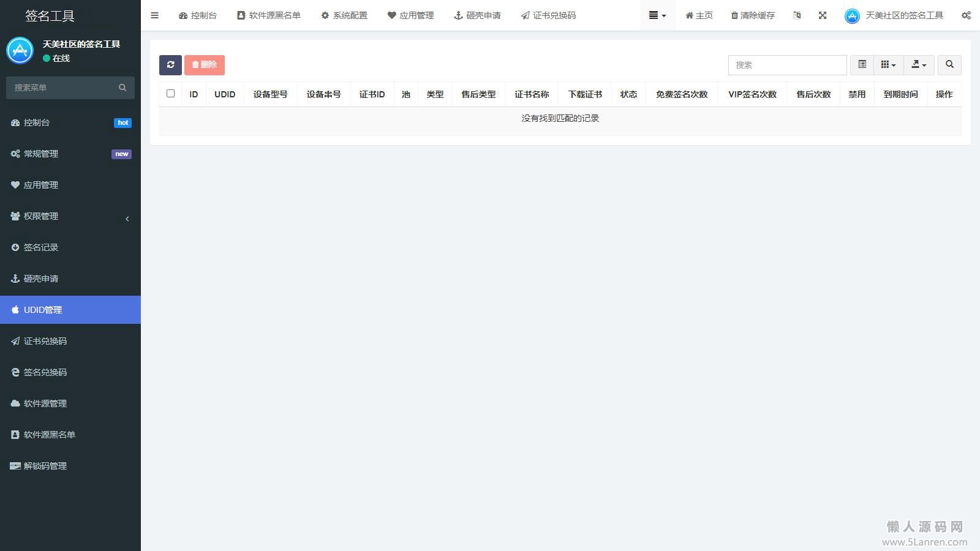This screenshot has height=551, width=980.
Task: Open the columns visibility dropdown
Action: point(888,65)
